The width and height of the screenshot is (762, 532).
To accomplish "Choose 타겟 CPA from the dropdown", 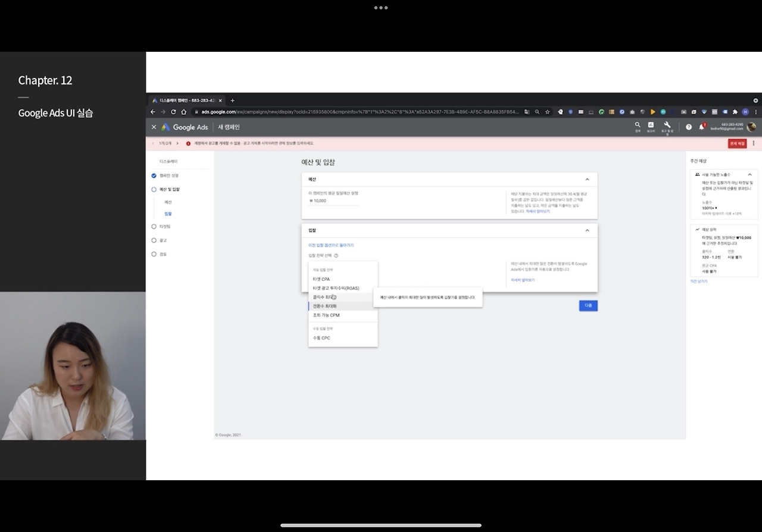I will click(x=343, y=279).
